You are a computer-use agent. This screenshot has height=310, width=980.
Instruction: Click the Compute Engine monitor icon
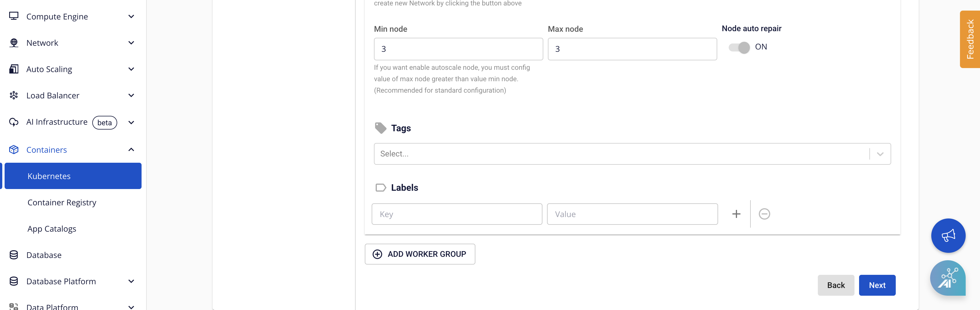14,16
